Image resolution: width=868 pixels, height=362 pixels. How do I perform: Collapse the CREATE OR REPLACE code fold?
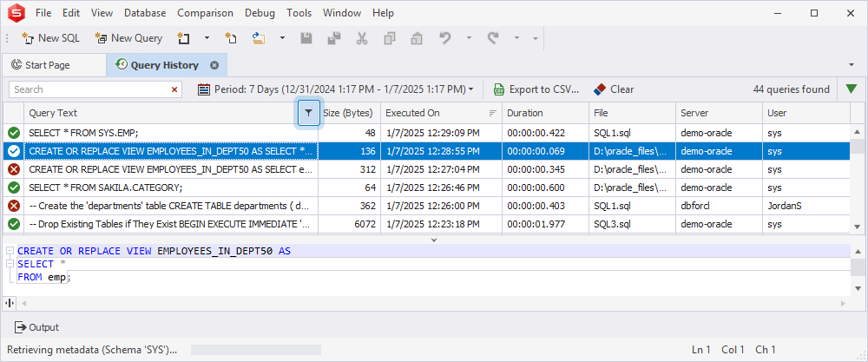tap(10, 251)
